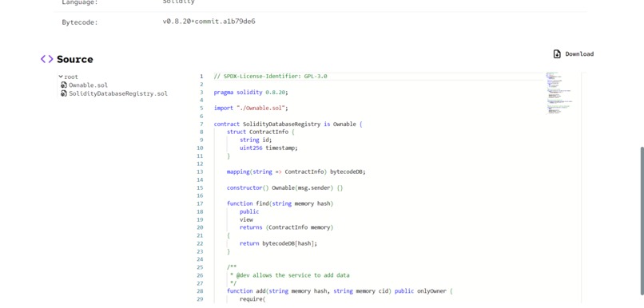Click the Download label

579,54
